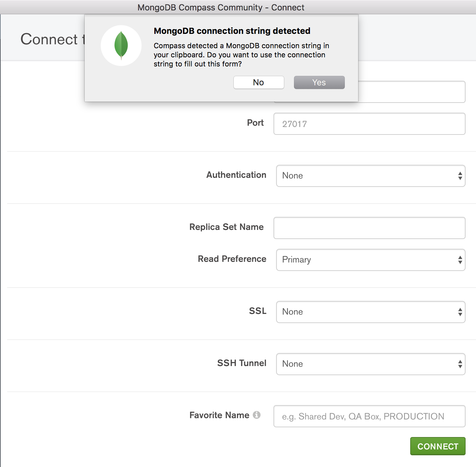This screenshot has width=476, height=467.
Task: Open the Authentication dropdown
Action: click(371, 176)
